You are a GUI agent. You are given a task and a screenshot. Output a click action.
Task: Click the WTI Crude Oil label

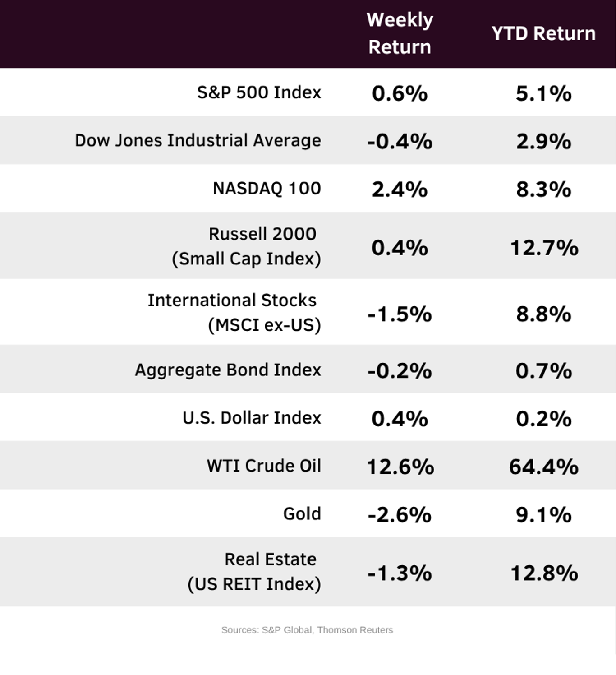tap(264, 466)
